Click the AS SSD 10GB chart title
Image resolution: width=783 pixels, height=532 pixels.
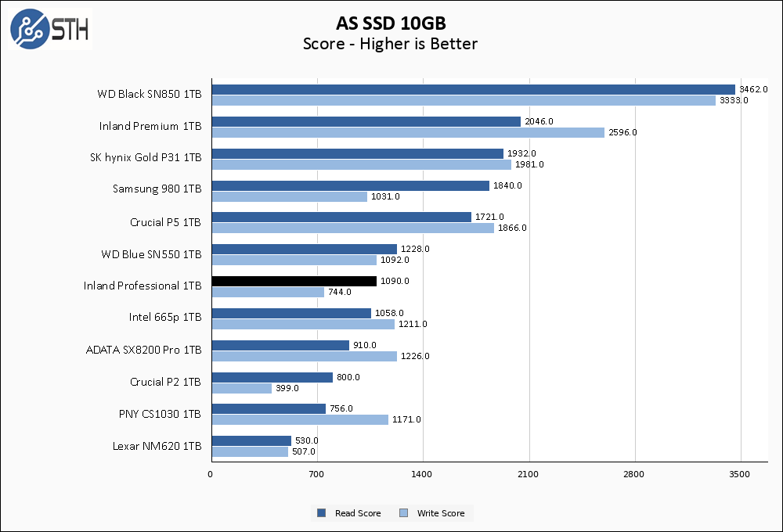coord(391,23)
